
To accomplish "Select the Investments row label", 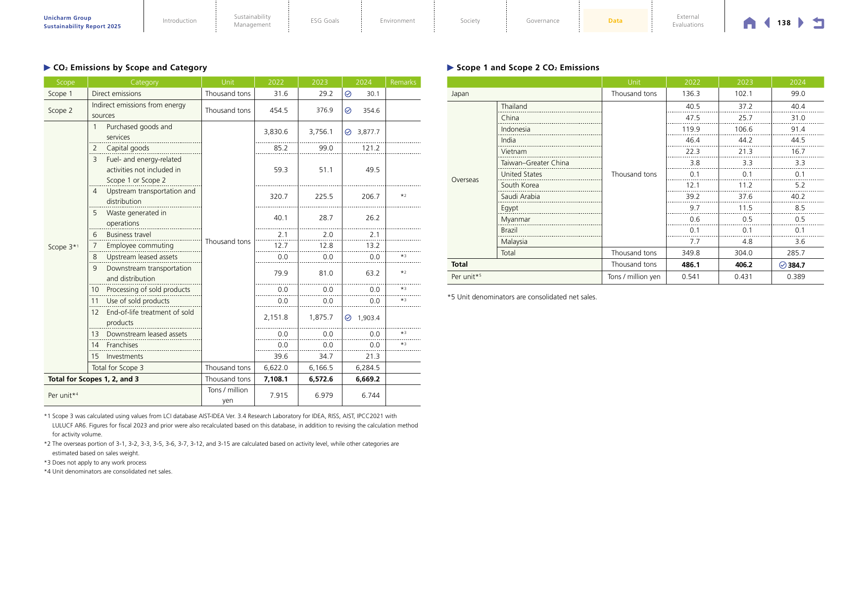I will tap(125, 356).
